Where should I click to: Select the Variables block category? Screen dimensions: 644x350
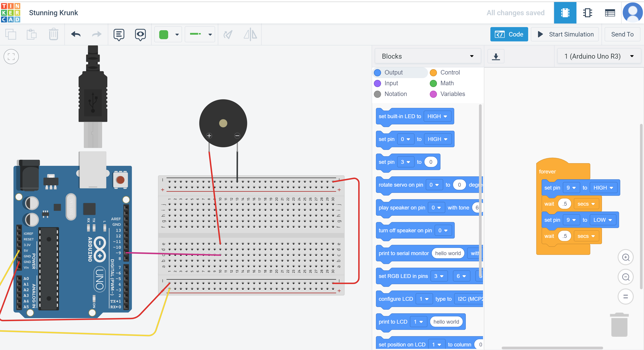coord(447,94)
